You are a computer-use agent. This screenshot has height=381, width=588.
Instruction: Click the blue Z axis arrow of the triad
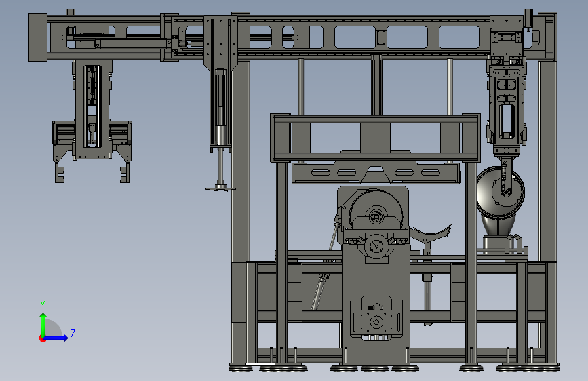point(56,338)
